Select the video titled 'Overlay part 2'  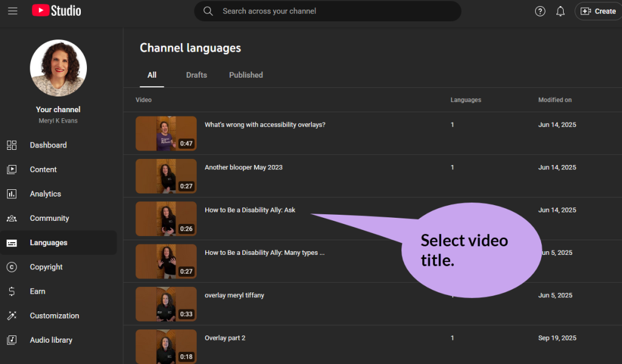click(x=225, y=338)
